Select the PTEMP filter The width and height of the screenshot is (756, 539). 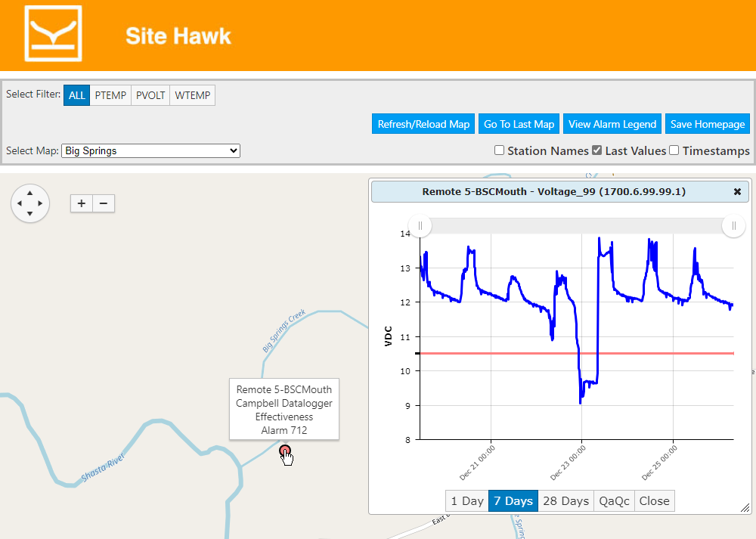click(110, 95)
